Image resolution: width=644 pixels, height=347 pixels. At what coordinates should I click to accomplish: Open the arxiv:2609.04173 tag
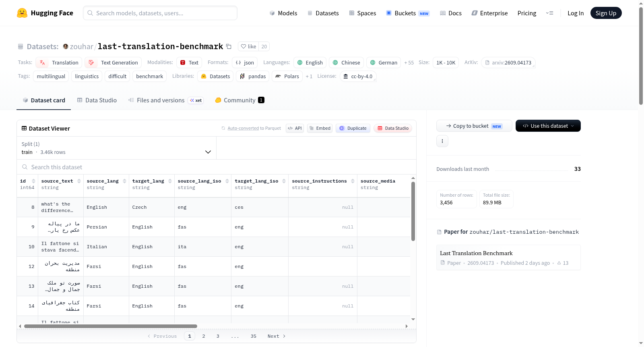(508, 62)
